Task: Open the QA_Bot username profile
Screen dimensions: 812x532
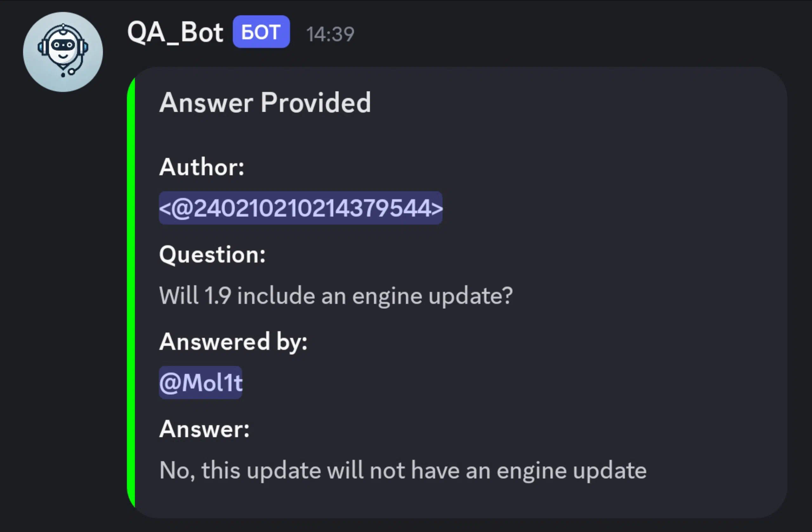Action: (x=175, y=33)
